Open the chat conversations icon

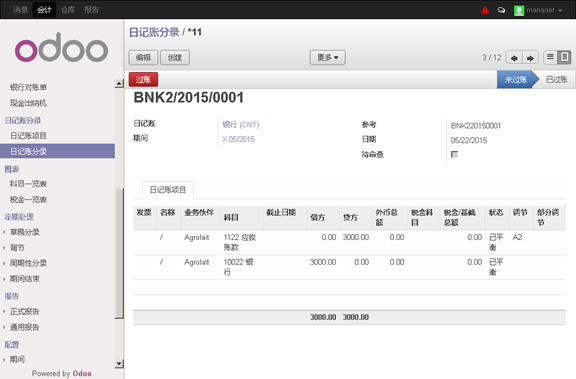pyautogui.click(x=501, y=10)
